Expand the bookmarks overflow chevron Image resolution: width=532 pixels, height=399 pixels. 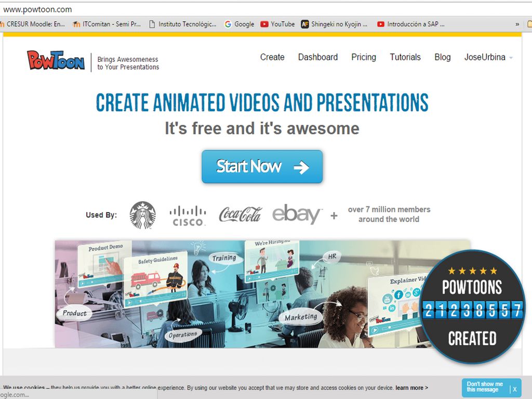[517, 24]
